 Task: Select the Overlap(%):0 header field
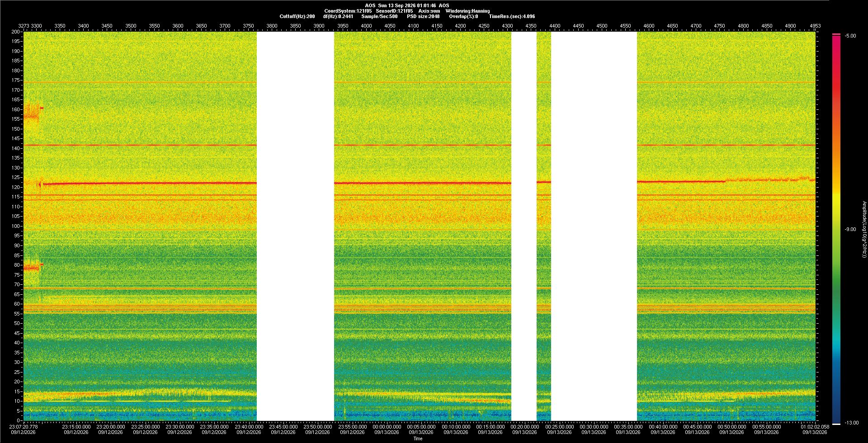click(463, 17)
